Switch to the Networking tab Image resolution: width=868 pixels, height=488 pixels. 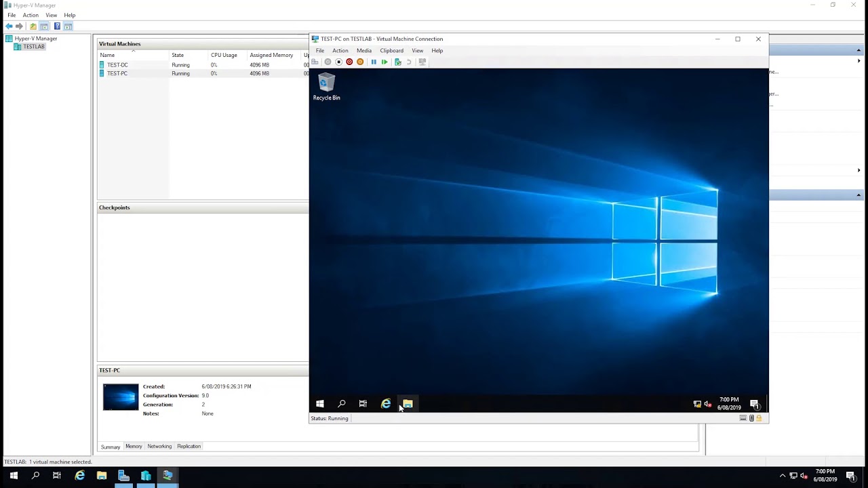tap(159, 447)
